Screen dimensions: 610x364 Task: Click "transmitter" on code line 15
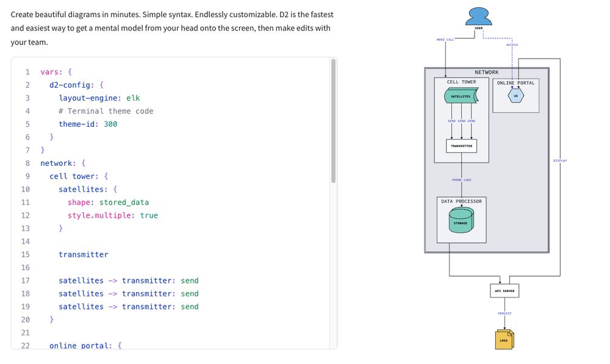point(83,254)
